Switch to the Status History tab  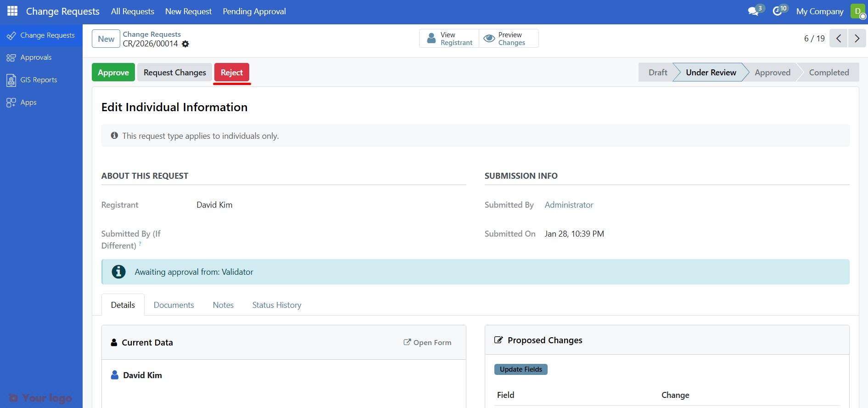[x=276, y=305]
